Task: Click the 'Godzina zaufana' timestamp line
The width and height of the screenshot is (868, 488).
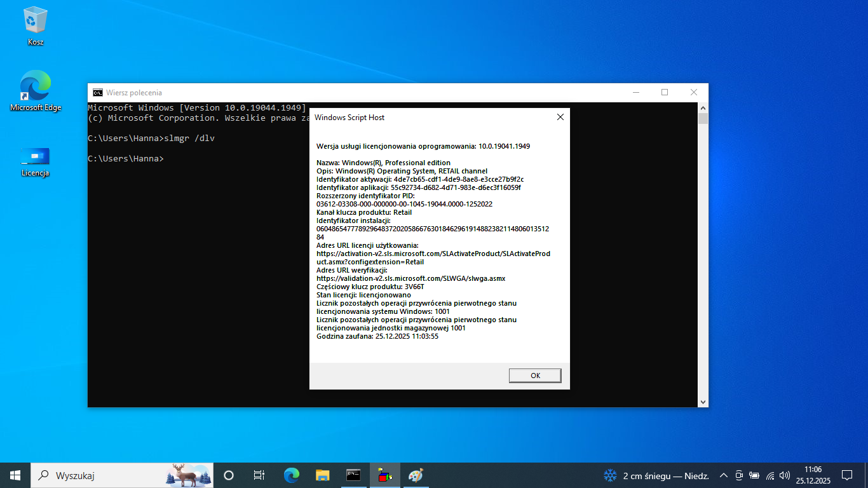Action: 377,336
